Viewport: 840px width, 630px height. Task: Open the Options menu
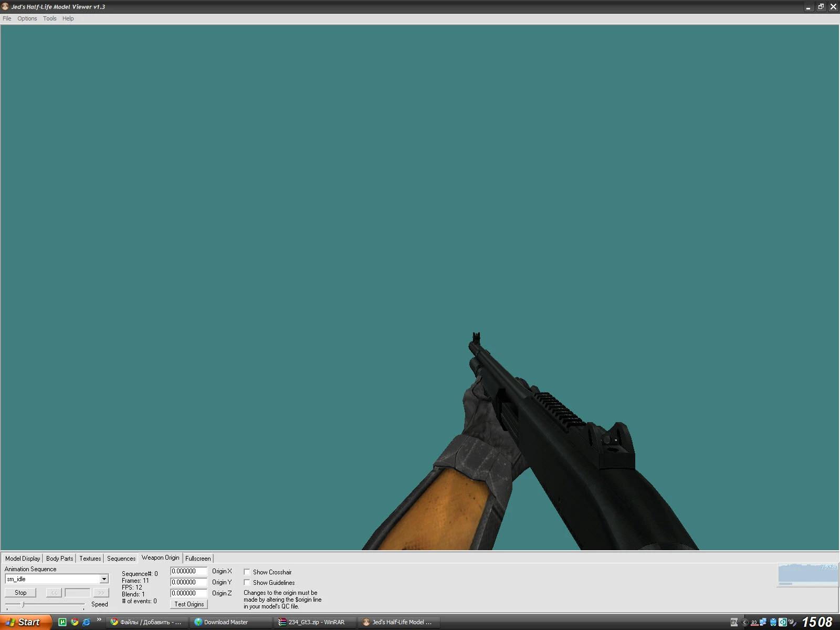click(27, 18)
